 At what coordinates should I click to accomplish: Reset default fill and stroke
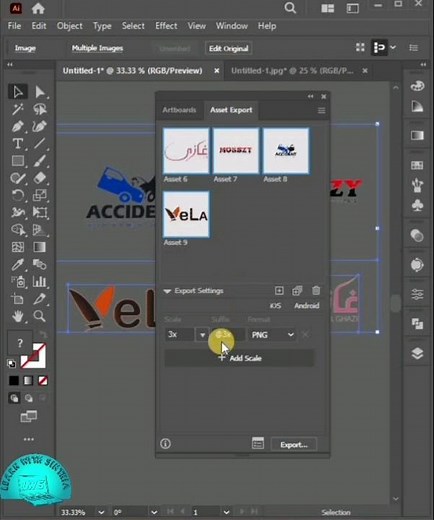pyautogui.click(x=11, y=364)
